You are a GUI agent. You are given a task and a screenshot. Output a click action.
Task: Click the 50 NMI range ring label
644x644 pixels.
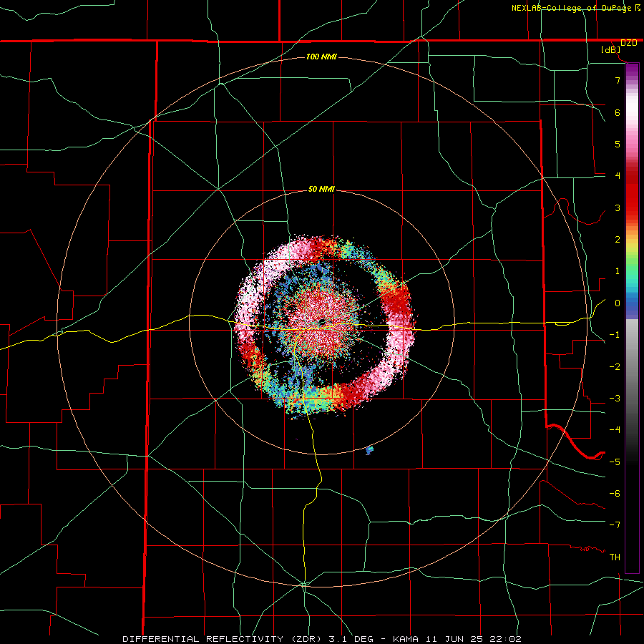(321, 190)
